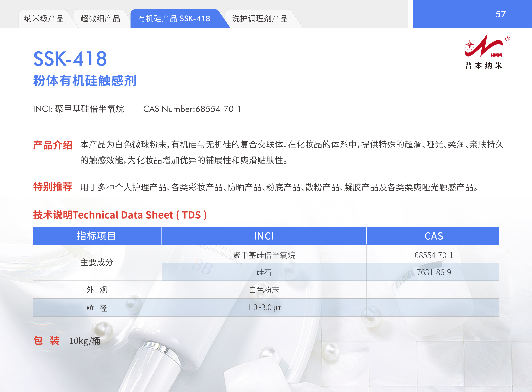Click the 10kg/桶 packaging text
The width and height of the screenshot is (532, 392).
(x=85, y=341)
